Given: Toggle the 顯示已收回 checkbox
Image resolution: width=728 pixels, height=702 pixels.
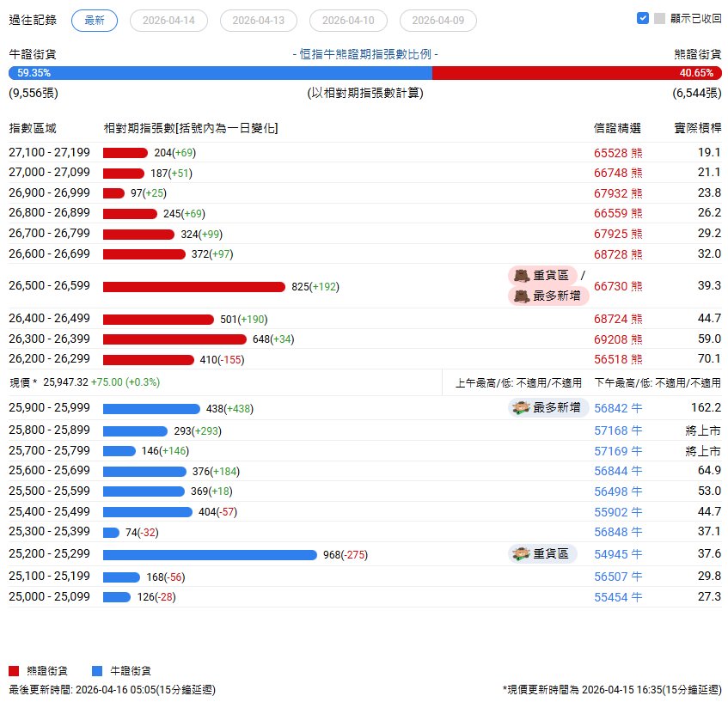Looking at the screenshot, I should (x=643, y=18).
